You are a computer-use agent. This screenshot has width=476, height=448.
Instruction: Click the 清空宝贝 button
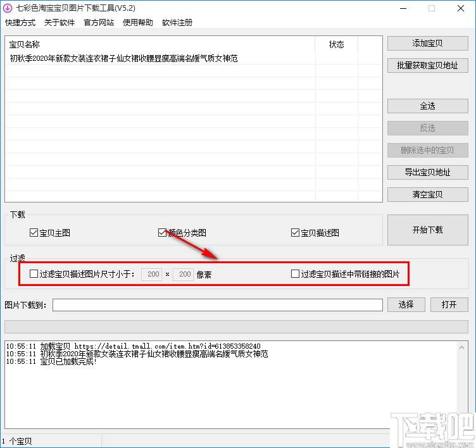click(427, 194)
